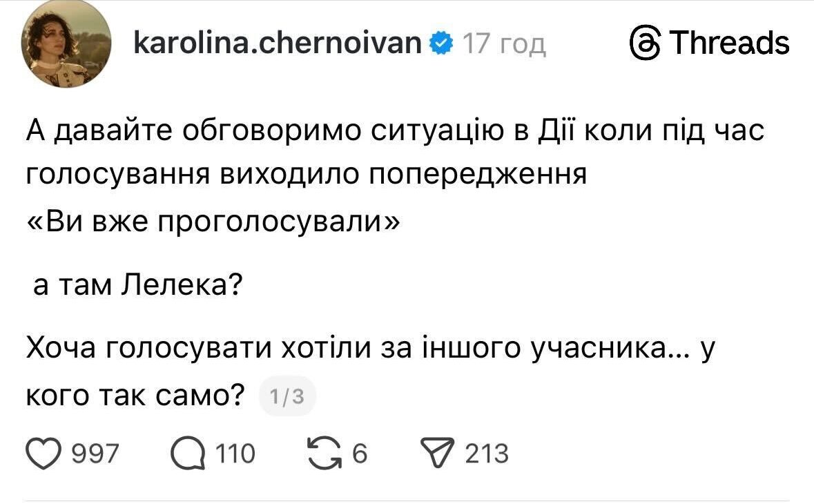Repost using the circular arrows icon
Screen dimensions: 814x504
coord(328,454)
